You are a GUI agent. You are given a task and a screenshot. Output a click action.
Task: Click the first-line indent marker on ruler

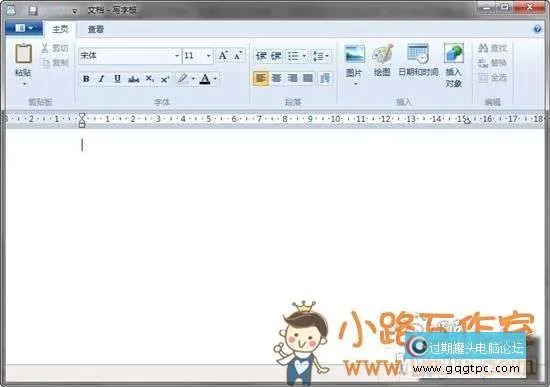82,115
